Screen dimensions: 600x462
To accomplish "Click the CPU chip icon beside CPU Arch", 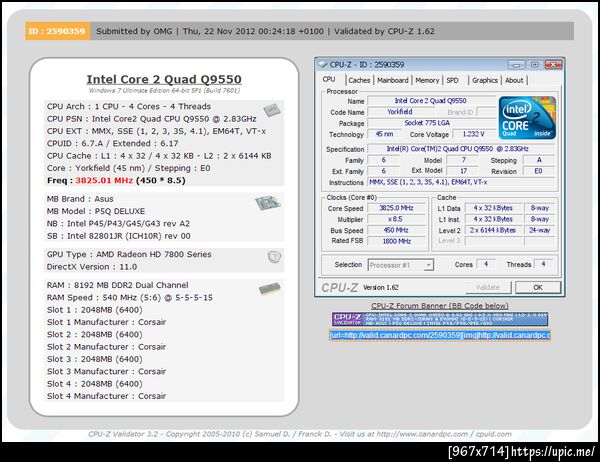I will coord(272,110).
